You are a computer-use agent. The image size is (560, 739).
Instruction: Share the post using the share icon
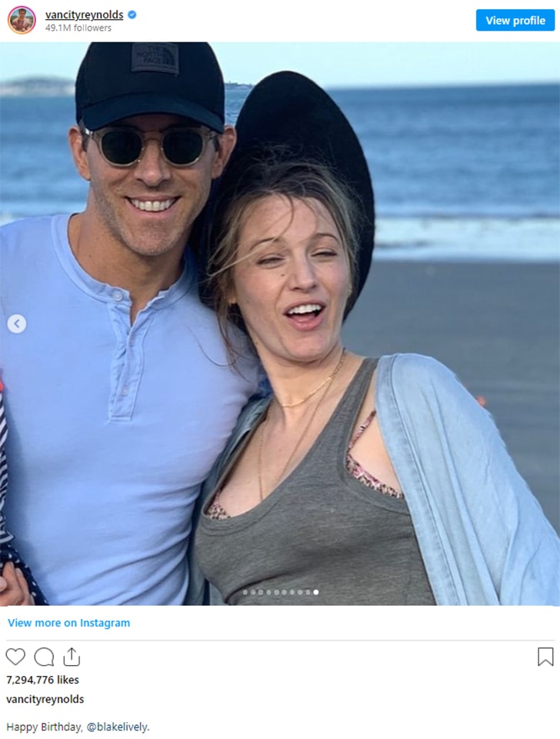[71, 657]
